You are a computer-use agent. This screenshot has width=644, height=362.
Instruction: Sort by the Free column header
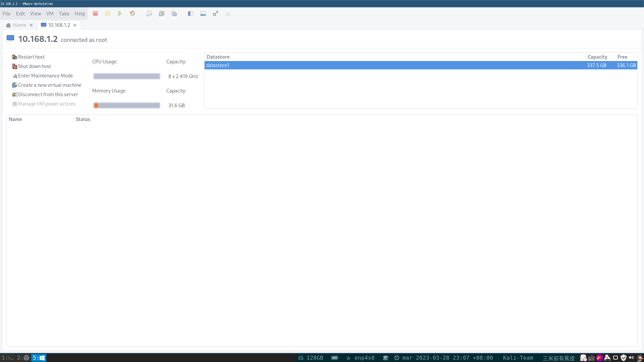[x=626, y=57]
